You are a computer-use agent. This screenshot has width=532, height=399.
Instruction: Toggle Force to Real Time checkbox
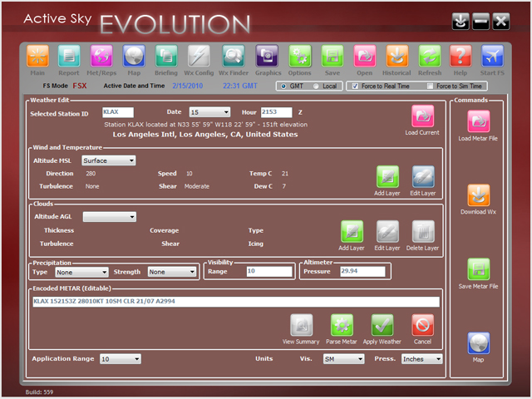coord(355,86)
